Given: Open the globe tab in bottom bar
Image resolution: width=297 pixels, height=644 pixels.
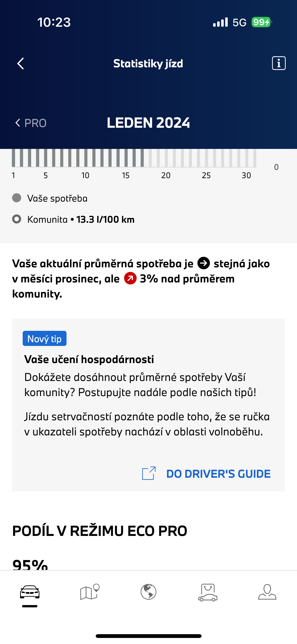Looking at the screenshot, I should coord(148,592).
